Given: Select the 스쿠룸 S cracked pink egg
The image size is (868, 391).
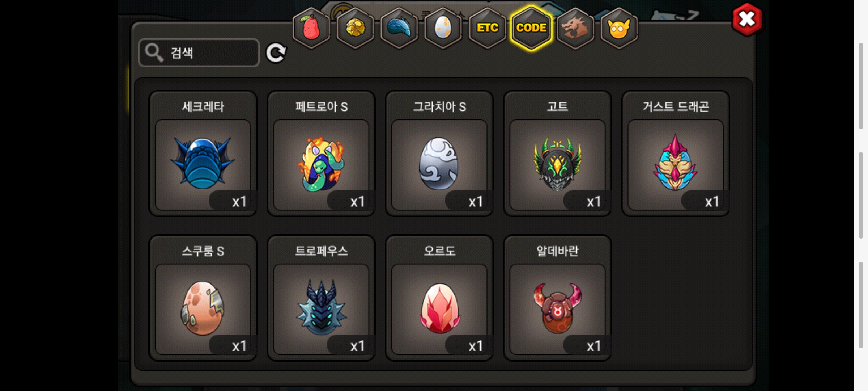Looking at the screenshot, I should pyautogui.click(x=203, y=298).
